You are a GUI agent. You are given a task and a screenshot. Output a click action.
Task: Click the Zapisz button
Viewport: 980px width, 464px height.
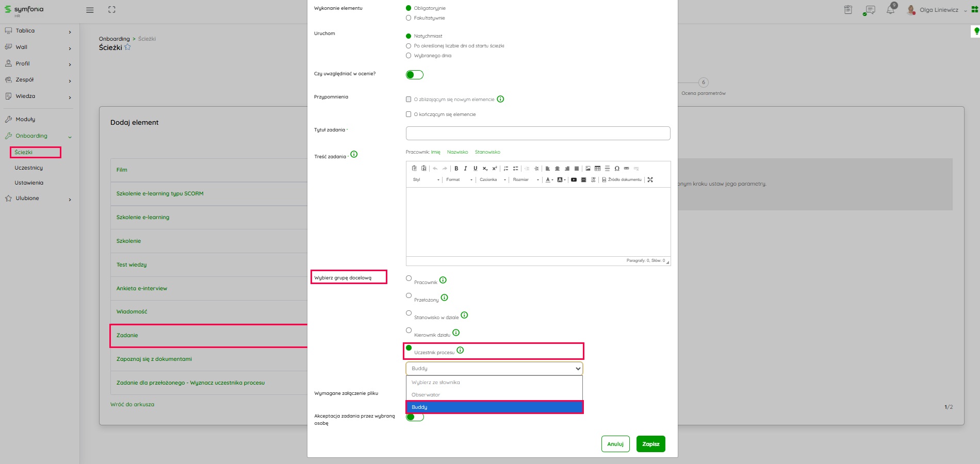pos(650,444)
